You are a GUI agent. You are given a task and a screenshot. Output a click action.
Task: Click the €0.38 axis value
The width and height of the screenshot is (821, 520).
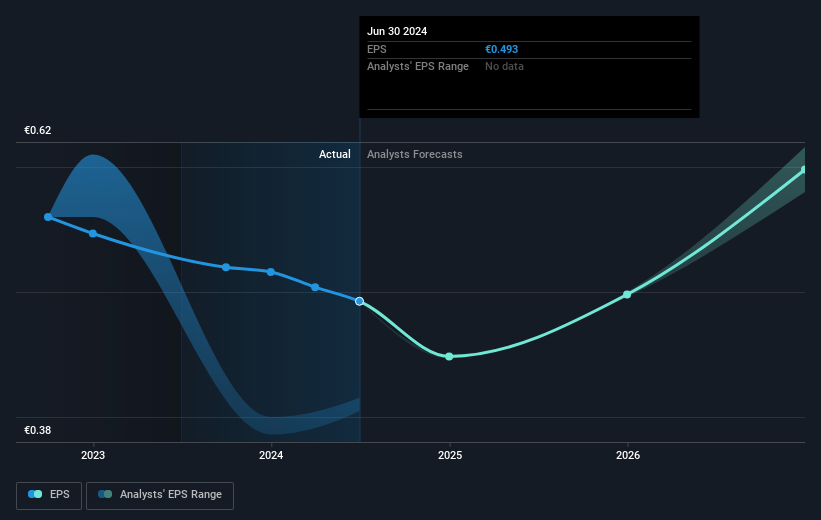pos(38,430)
